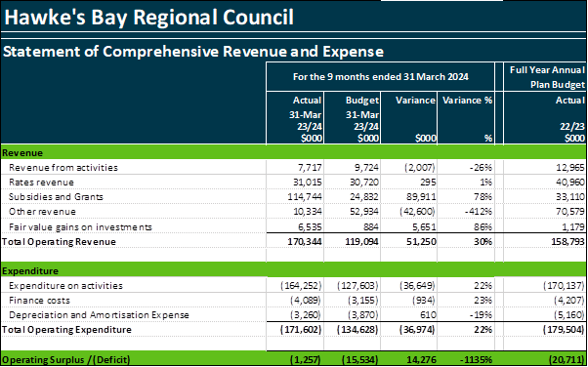
Task: Click Depreciation and Amortisation Expense label
Action: [99, 315]
